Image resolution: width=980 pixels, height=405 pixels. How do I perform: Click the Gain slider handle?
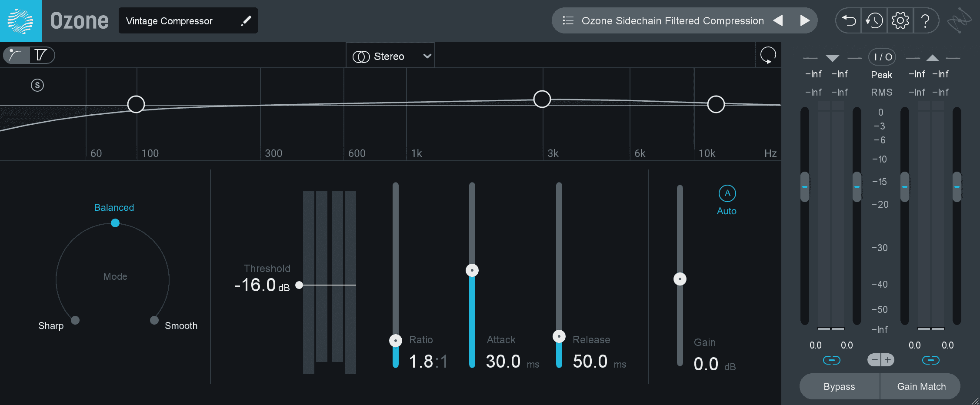[x=680, y=279]
